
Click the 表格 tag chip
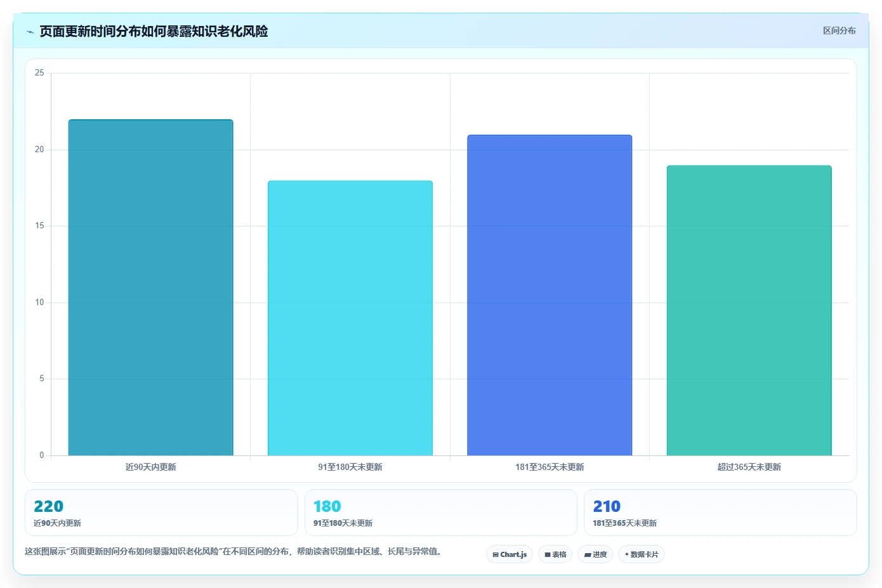click(x=555, y=554)
